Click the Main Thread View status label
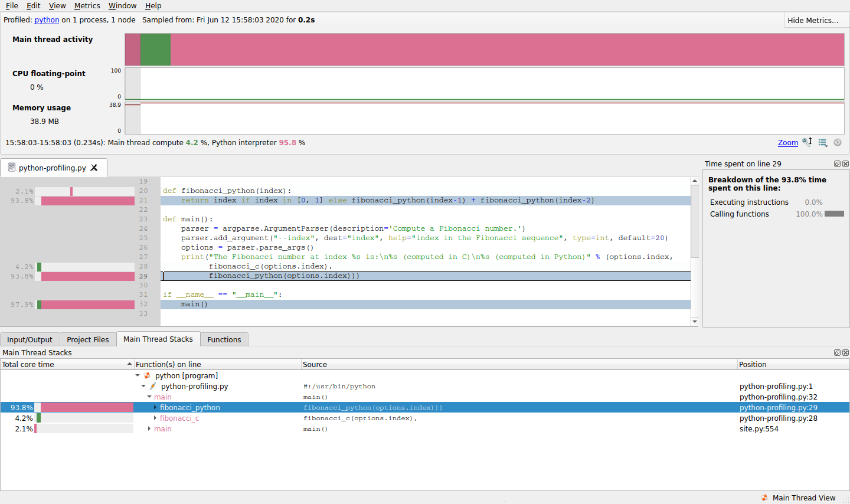The height and width of the screenshot is (504, 850). [x=804, y=498]
